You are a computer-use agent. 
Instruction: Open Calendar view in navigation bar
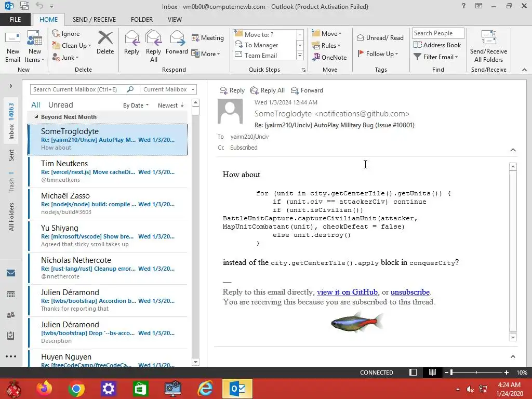11,294
